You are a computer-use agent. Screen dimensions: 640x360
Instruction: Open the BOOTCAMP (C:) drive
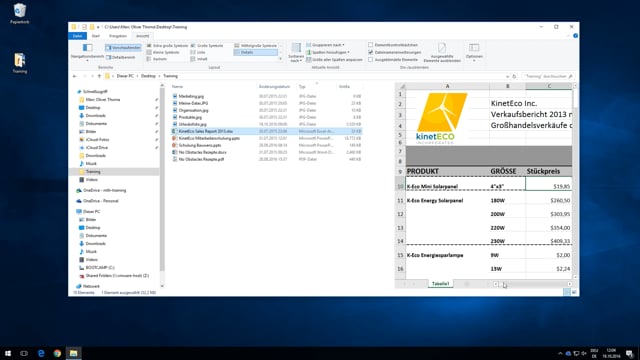coord(100,268)
